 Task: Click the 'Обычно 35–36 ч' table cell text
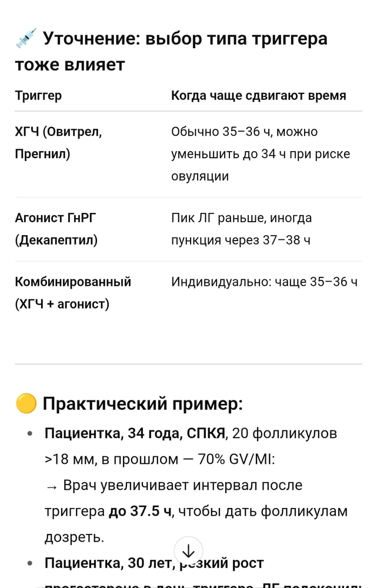click(x=243, y=131)
